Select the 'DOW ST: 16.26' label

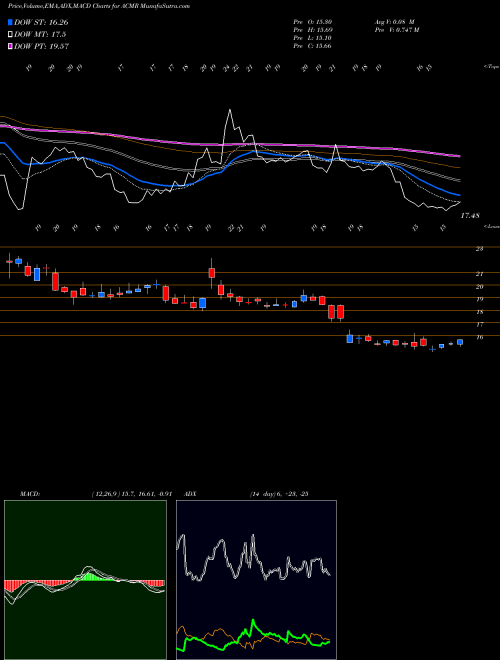tap(41, 22)
